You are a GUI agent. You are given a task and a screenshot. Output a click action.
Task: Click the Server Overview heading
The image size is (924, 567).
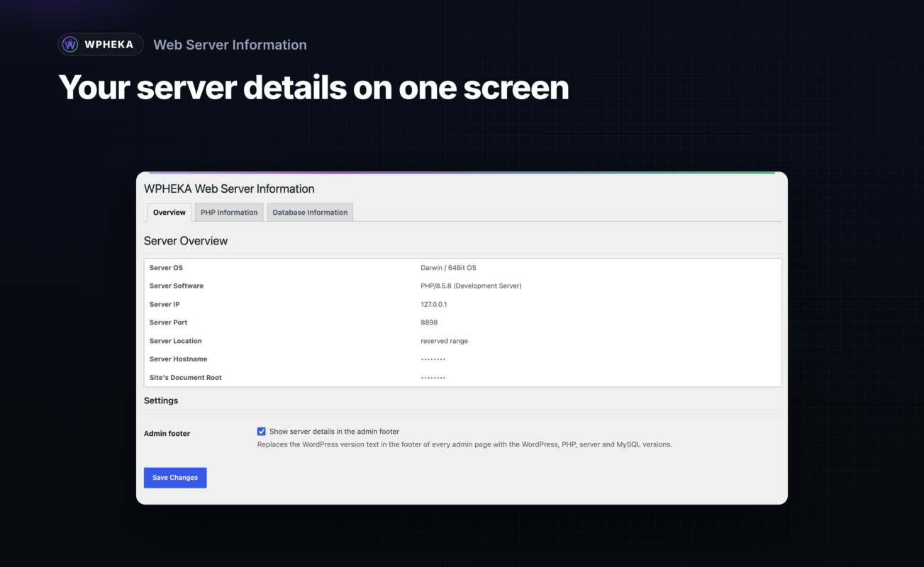(x=186, y=241)
